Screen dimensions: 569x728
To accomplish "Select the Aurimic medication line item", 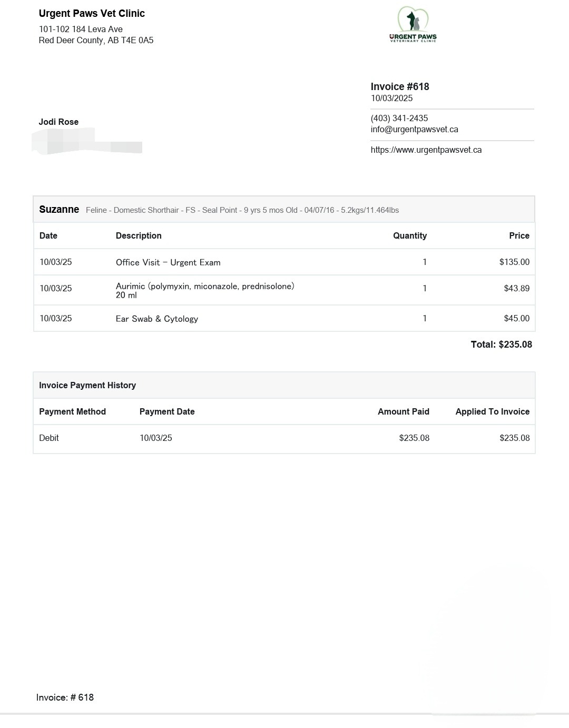I will [x=284, y=290].
